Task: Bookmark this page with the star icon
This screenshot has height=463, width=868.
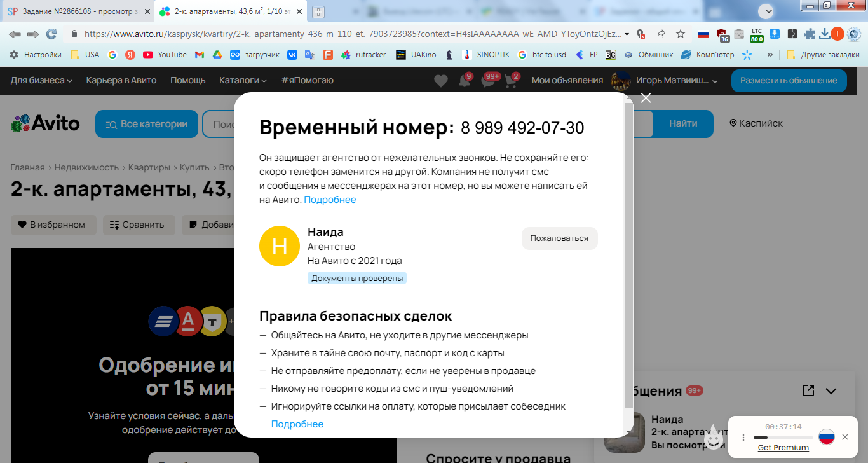Action: point(681,34)
